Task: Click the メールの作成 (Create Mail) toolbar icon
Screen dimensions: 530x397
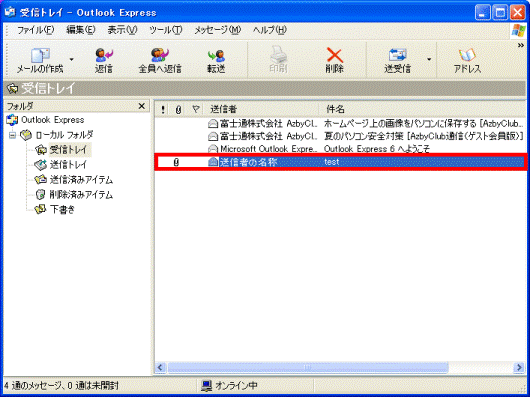Action: pyautogui.click(x=40, y=55)
